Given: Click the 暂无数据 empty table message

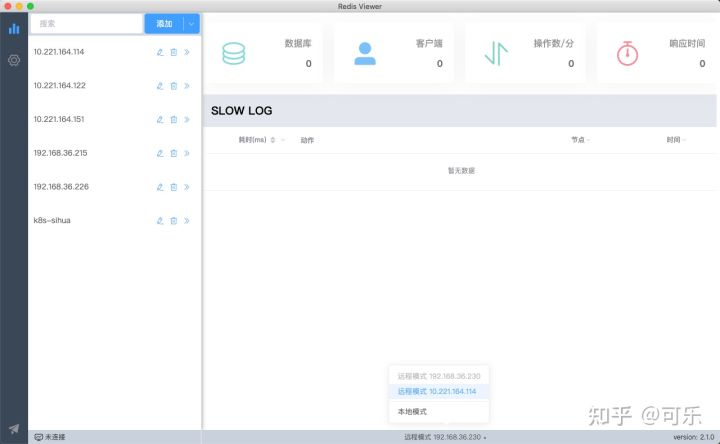Looking at the screenshot, I should point(461,171).
